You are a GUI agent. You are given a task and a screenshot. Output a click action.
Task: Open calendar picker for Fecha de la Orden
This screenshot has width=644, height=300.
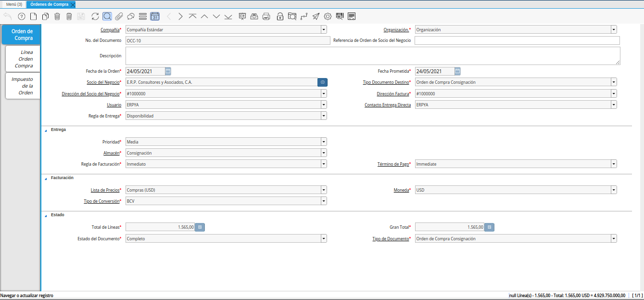pos(168,71)
